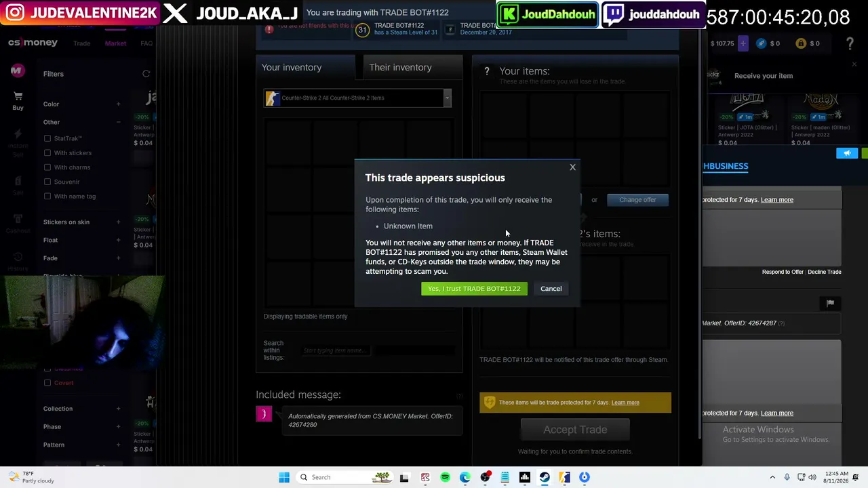Image resolution: width=868 pixels, height=488 pixels.
Task: Open Task View on the taskbar
Action: pos(404,477)
